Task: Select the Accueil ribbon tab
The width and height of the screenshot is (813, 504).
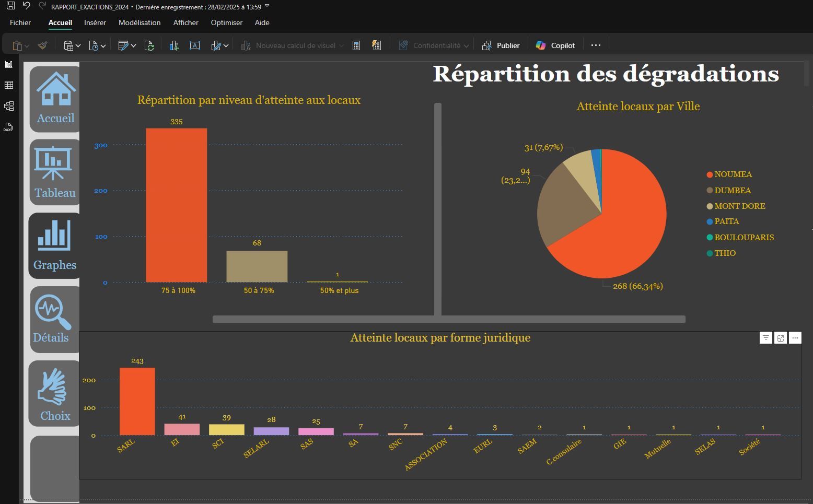Action: tap(60, 22)
